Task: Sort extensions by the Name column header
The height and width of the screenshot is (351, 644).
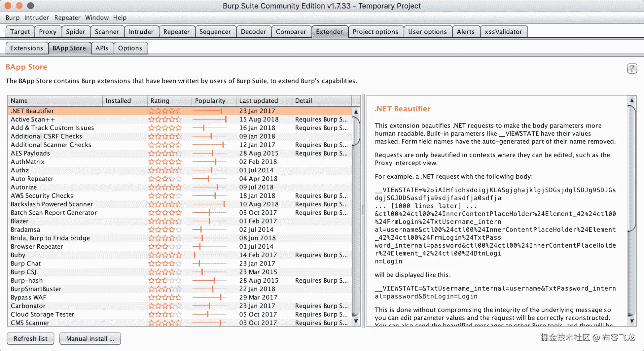Action: tap(55, 101)
